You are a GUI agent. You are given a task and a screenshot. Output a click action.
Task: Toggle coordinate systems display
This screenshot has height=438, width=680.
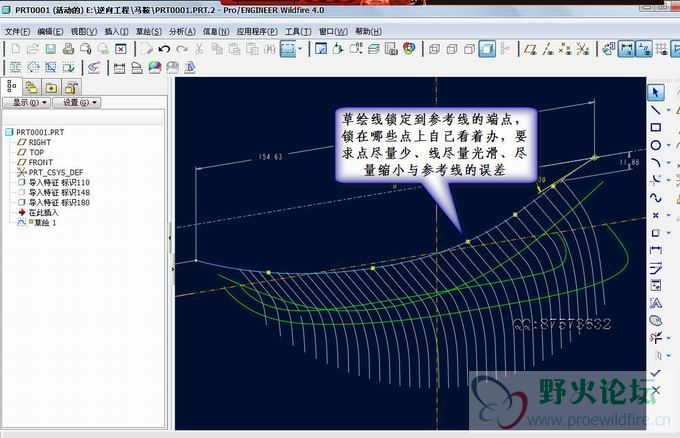tap(582, 49)
